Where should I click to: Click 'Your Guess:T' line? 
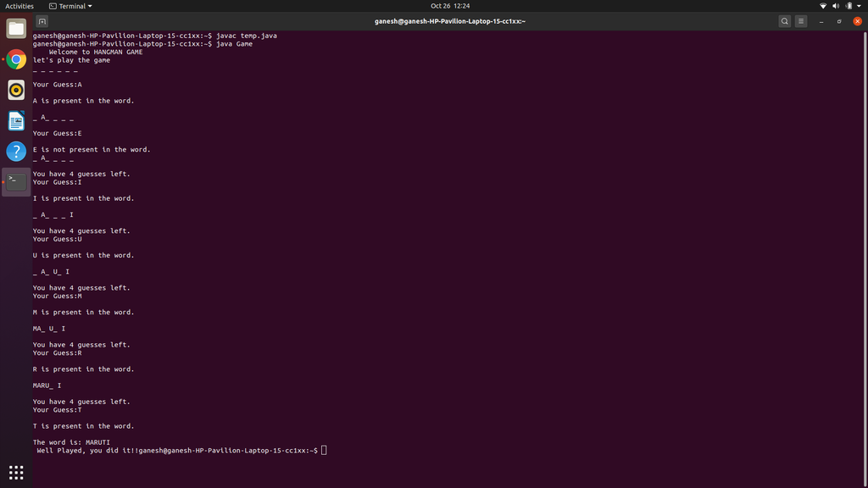(x=57, y=410)
